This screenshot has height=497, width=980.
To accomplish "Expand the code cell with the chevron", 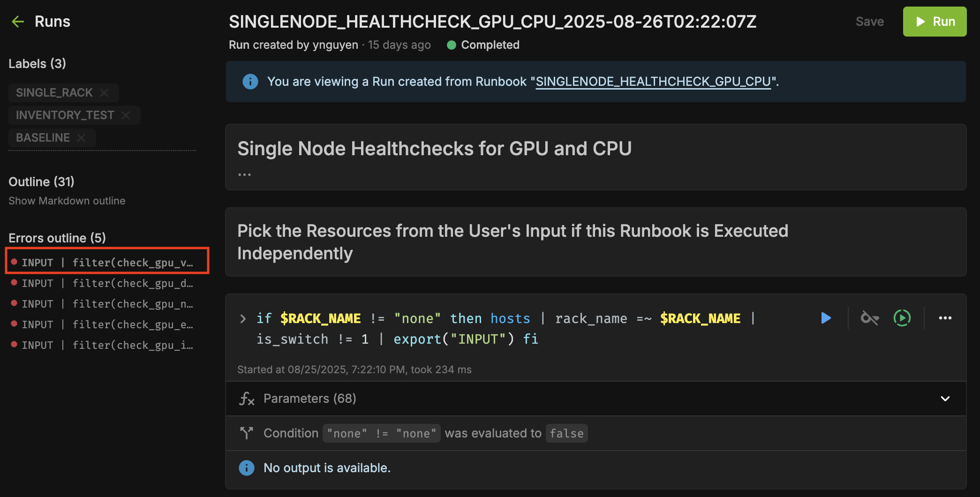I will click(243, 319).
